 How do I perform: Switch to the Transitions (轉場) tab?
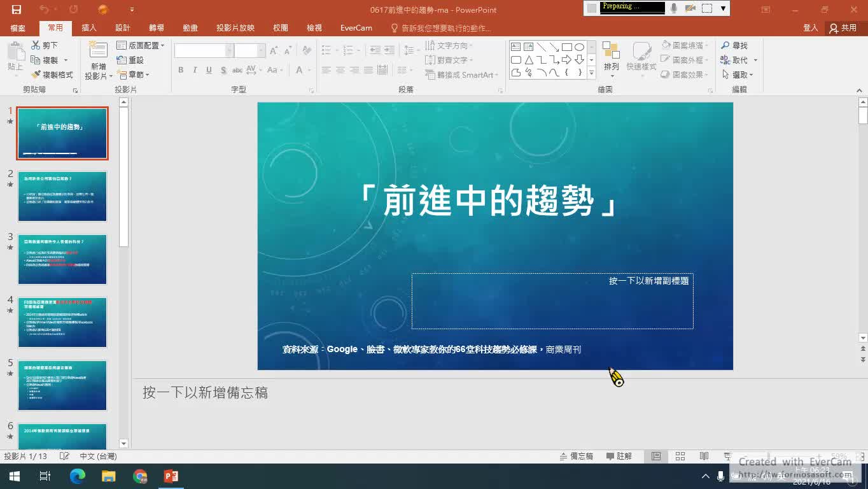(x=157, y=28)
